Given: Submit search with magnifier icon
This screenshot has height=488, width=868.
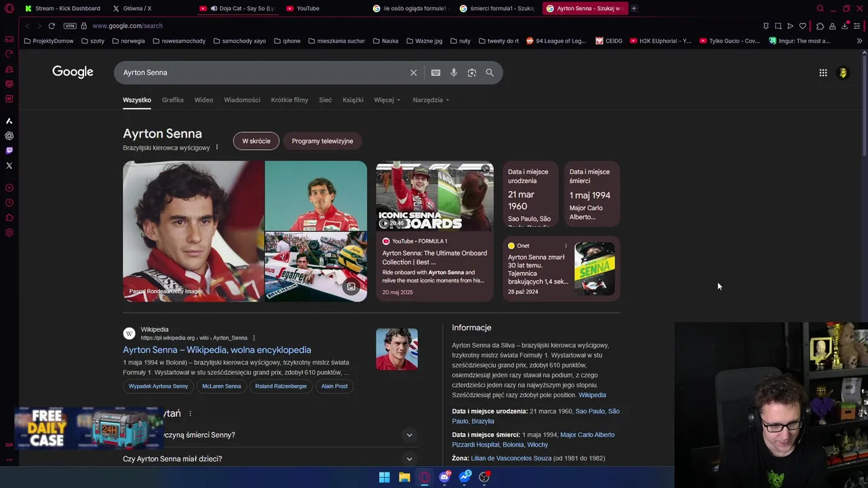Looking at the screenshot, I should 490,73.
